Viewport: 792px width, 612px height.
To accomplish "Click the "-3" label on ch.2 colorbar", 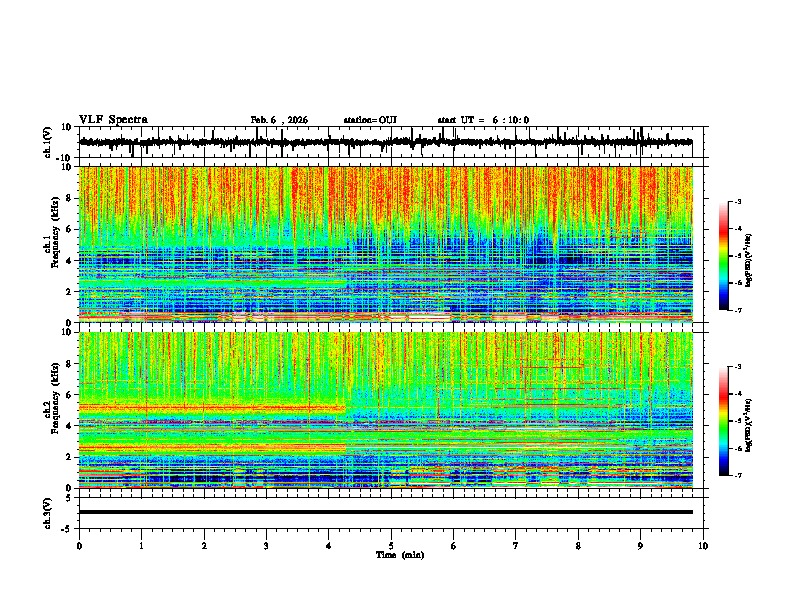I will (x=738, y=367).
